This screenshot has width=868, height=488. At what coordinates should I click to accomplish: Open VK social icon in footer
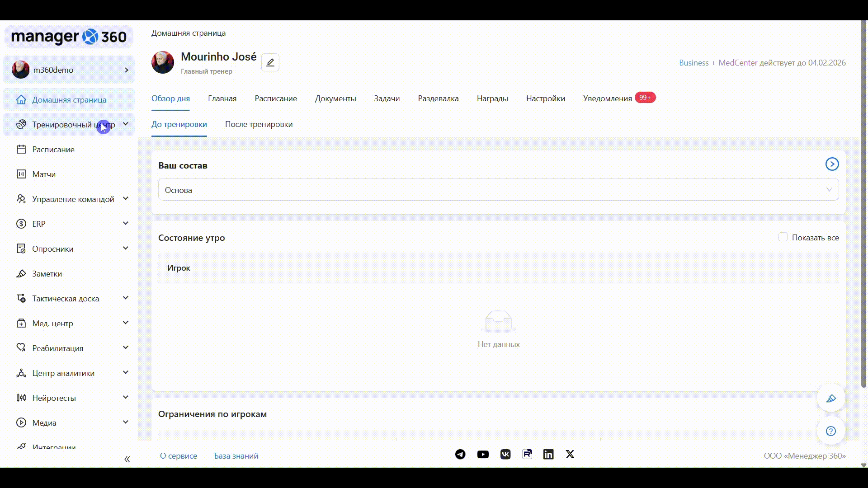pos(505,455)
